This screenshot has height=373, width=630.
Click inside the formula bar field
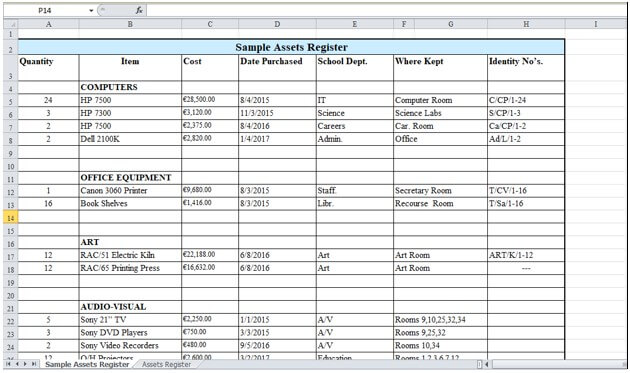click(x=386, y=10)
